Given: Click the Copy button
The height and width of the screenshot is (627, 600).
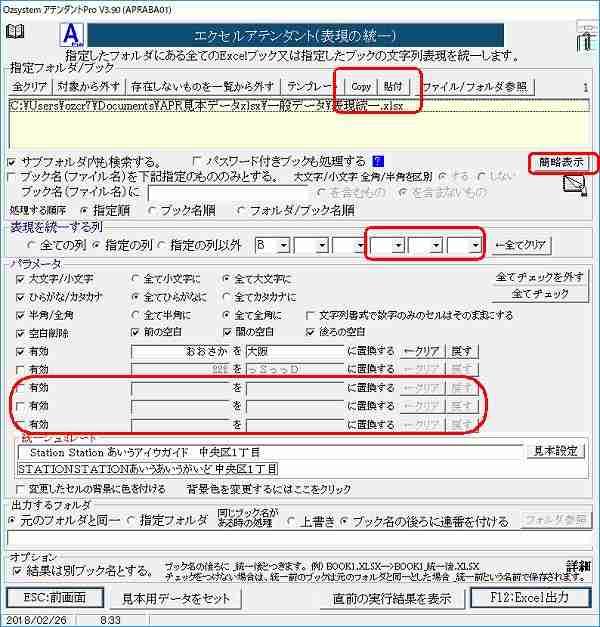Looking at the screenshot, I should coord(361,87).
